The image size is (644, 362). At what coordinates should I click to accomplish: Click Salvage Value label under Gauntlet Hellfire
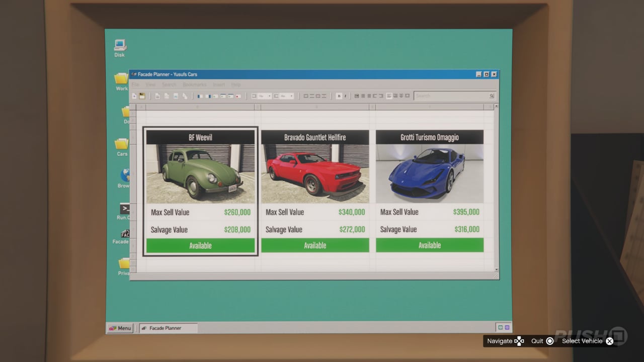coord(284,229)
